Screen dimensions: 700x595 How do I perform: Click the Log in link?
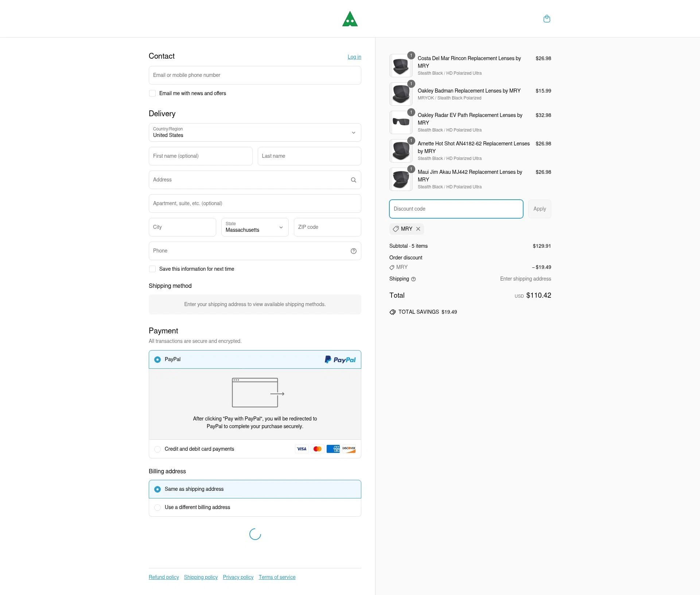point(354,57)
